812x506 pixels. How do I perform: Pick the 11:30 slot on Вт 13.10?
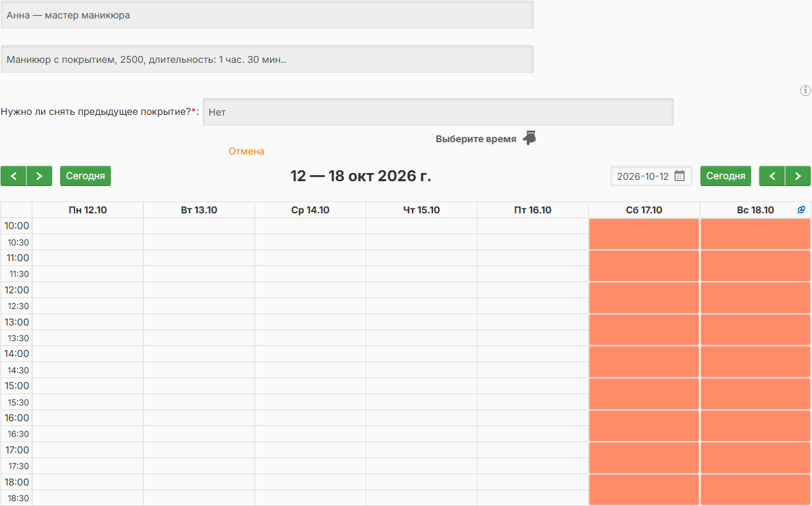click(199, 274)
